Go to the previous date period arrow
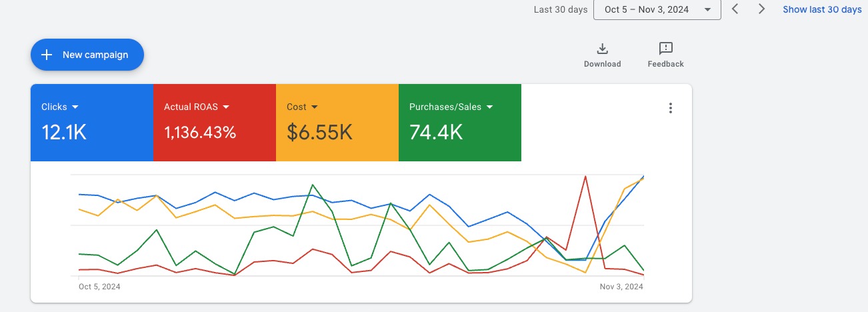 pos(735,9)
